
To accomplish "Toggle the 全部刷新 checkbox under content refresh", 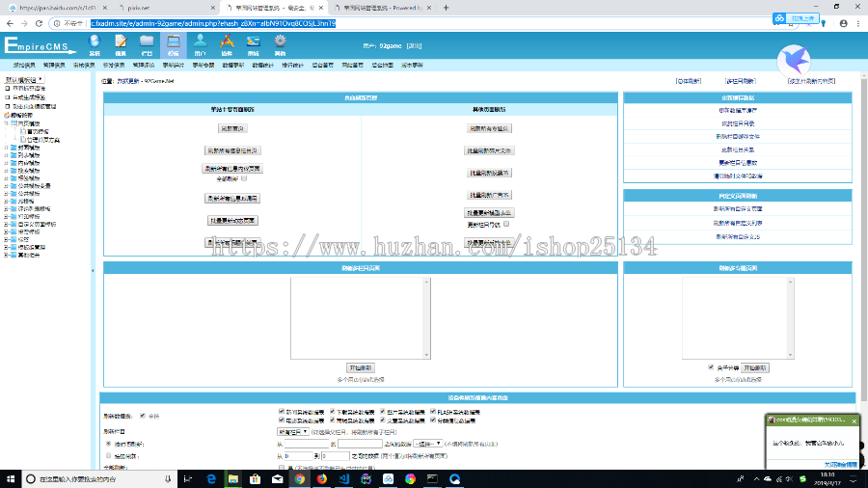I will pos(245,178).
